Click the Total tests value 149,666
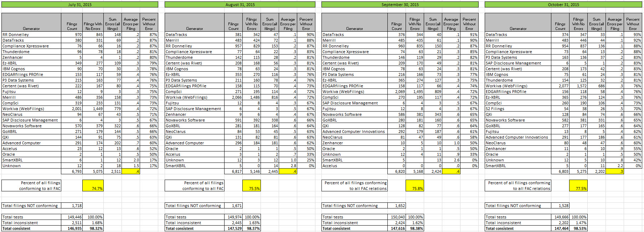644x232 pixels. click(x=560, y=217)
